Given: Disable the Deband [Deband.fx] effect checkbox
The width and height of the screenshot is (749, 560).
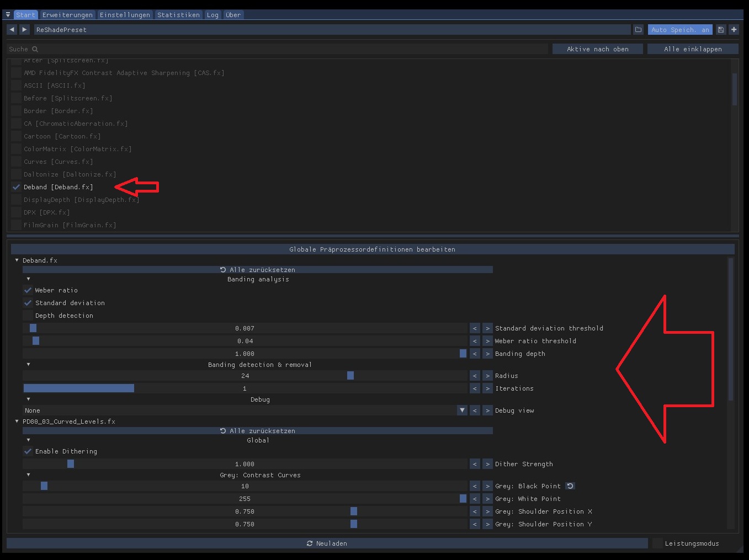Looking at the screenshot, I should [x=16, y=187].
